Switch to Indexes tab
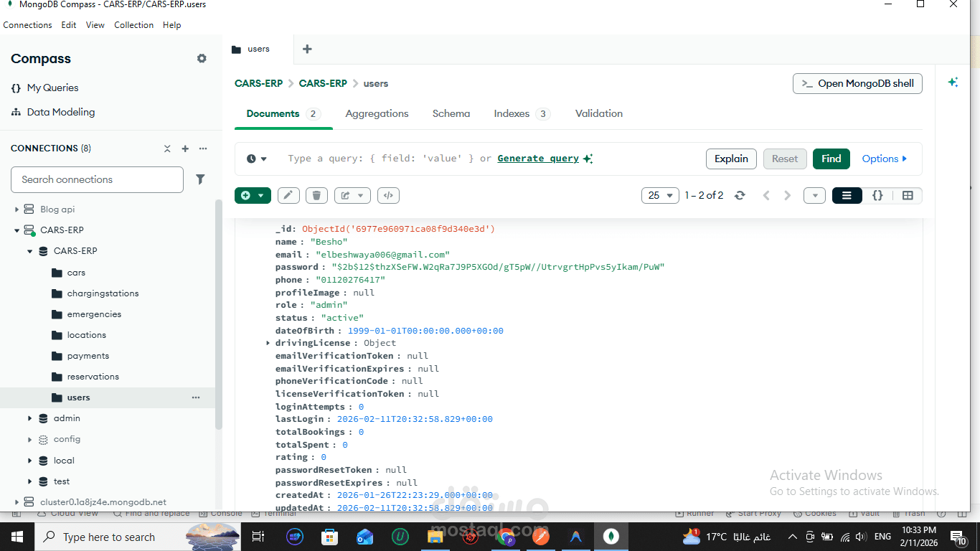The width and height of the screenshot is (980, 551). [522, 113]
